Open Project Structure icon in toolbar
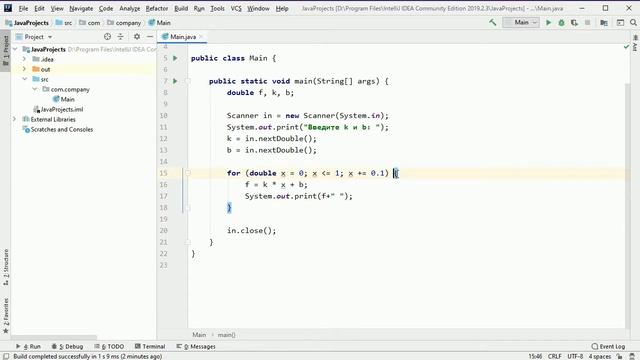 point(604,22)
